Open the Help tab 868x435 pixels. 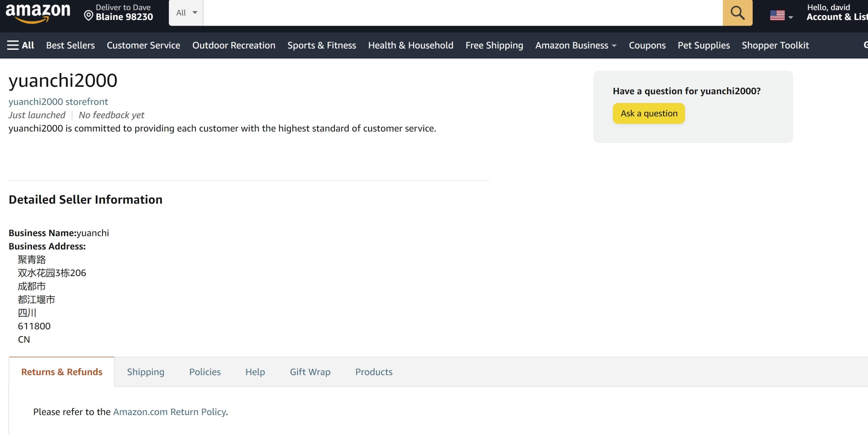(x=255, y=372)
